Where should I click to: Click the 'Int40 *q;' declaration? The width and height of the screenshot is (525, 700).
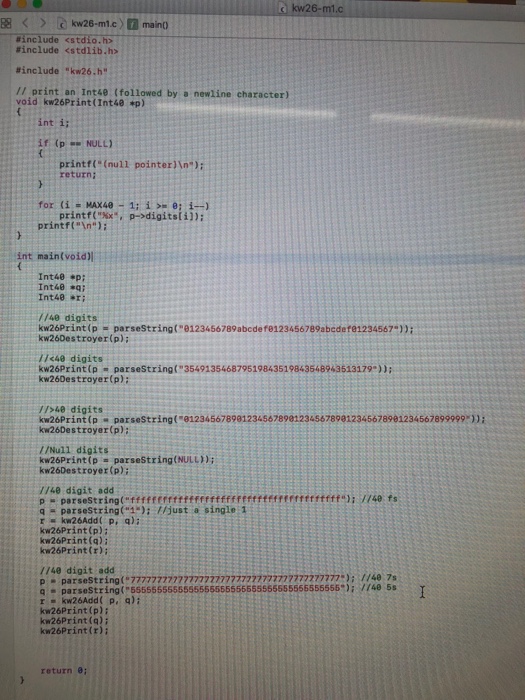click(62, 287)
